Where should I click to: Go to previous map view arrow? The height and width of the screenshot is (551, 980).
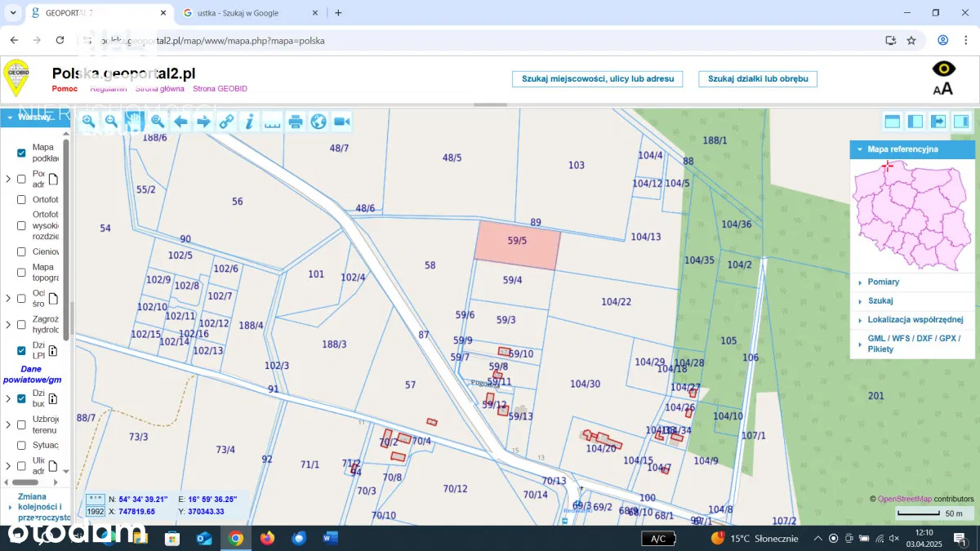(x=180, y=122)
